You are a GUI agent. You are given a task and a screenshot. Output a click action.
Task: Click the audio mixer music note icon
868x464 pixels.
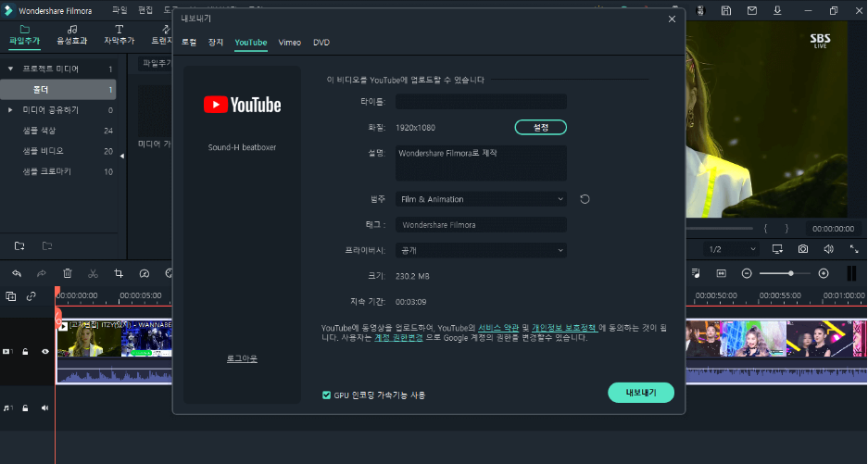pyautogui.click(x=696, y=273)
